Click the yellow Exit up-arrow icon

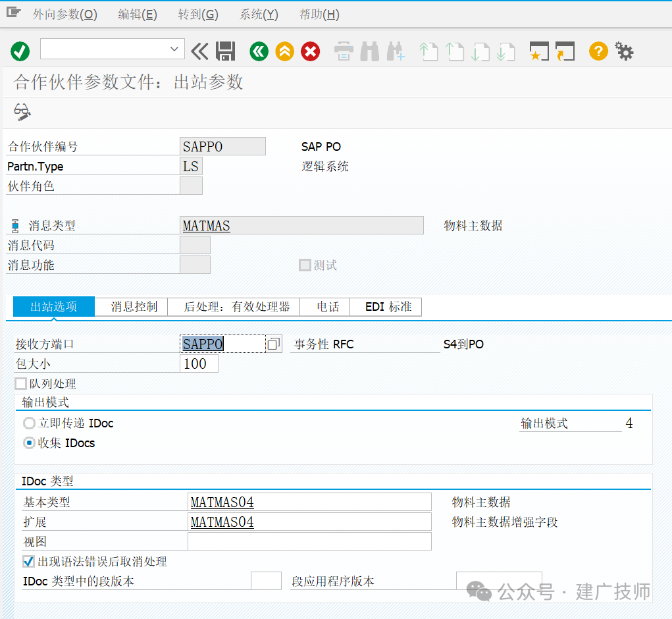click(284, 51)
